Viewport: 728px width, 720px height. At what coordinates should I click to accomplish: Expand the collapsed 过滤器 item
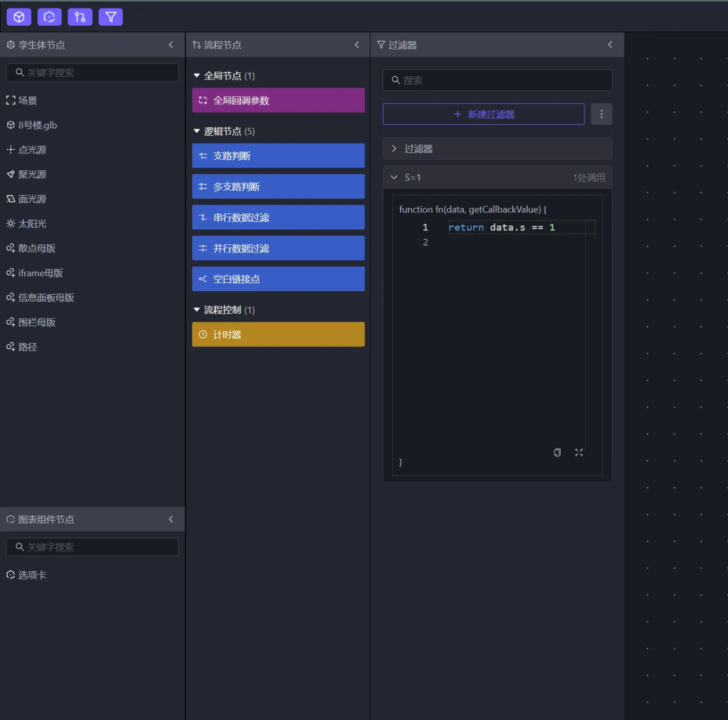coord(497,148)
